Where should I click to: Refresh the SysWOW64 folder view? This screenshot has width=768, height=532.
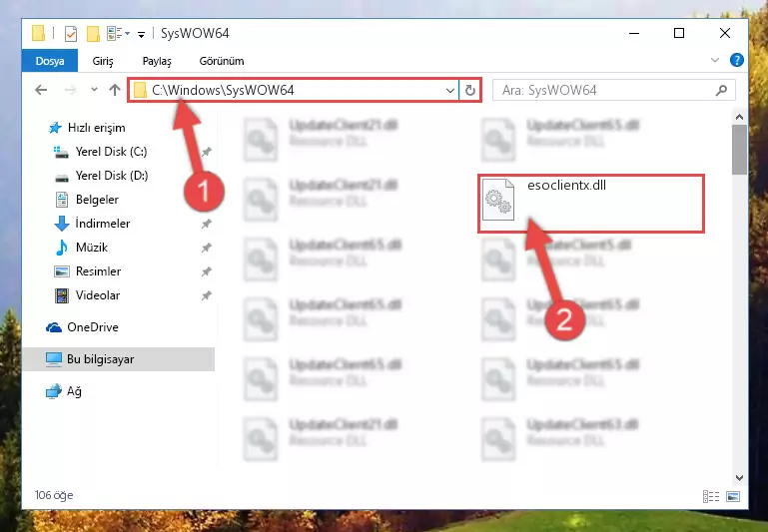pyautogui.click(x=469, y=91)
